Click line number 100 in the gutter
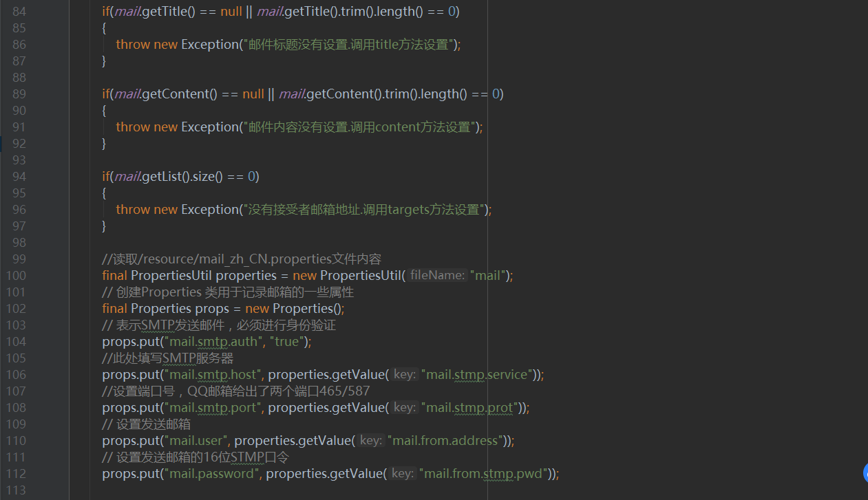The image size is (868, 500). point(16,275)
